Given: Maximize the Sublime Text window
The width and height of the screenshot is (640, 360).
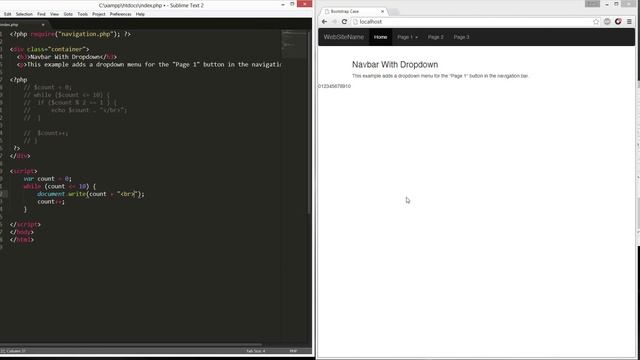Looking at the screenshot, I should (292, 4).
